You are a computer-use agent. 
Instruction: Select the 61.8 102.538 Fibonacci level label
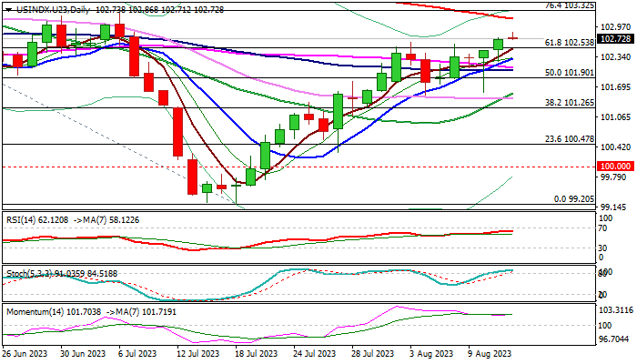[569, 43]
